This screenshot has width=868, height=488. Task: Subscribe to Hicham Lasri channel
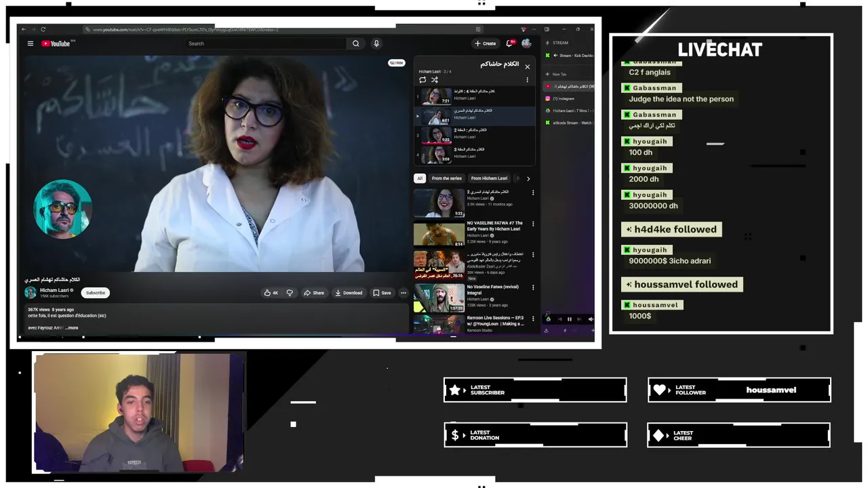96,293
